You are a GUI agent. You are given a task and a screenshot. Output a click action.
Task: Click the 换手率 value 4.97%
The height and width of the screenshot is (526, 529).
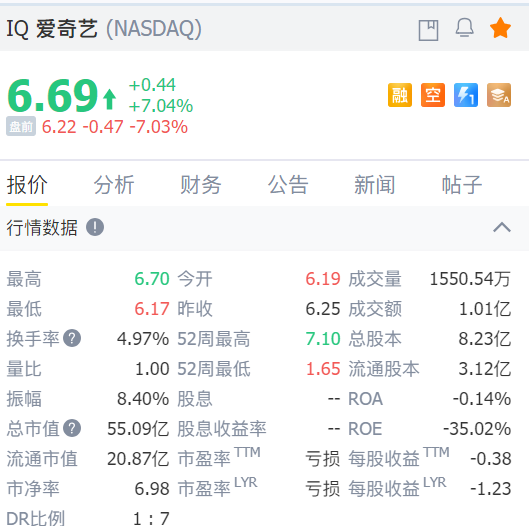143,339
